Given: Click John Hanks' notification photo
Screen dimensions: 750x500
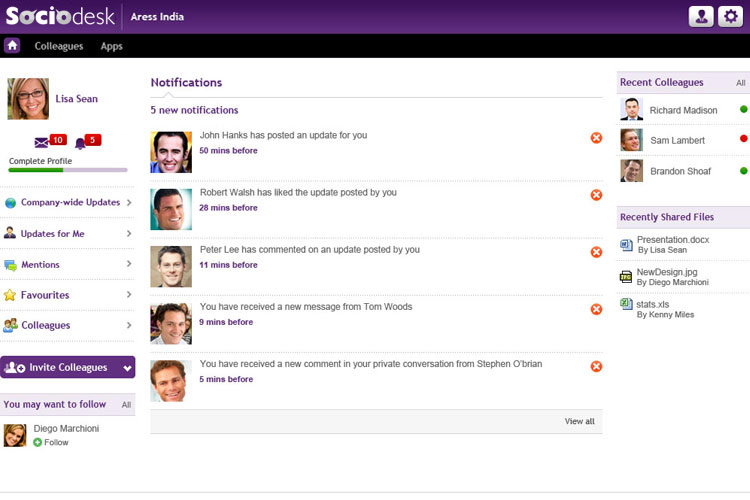Looking at the screenshot, I should click(x=171, y=152).
